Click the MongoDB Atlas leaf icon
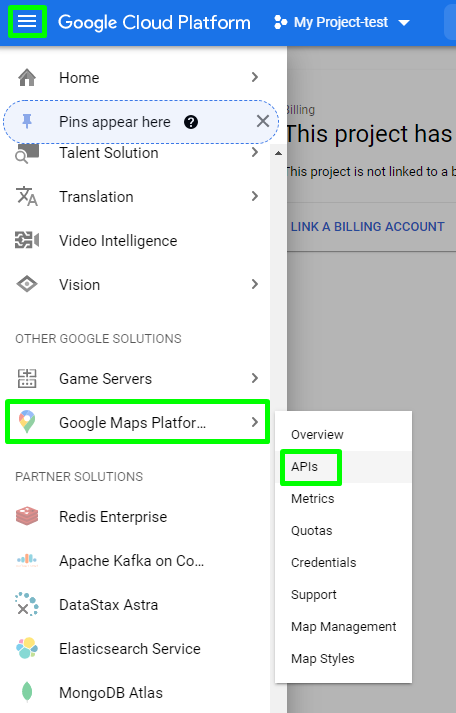456x713 pixels. (x=27, y=692)
